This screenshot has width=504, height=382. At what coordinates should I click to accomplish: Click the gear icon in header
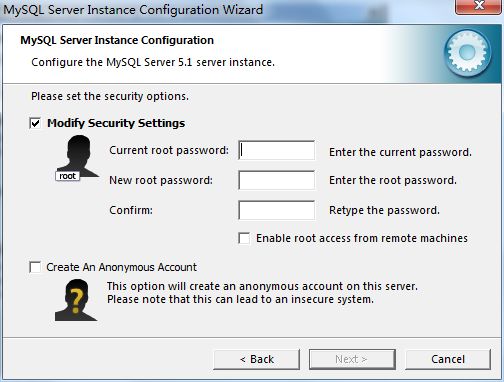tap(467, 52)
